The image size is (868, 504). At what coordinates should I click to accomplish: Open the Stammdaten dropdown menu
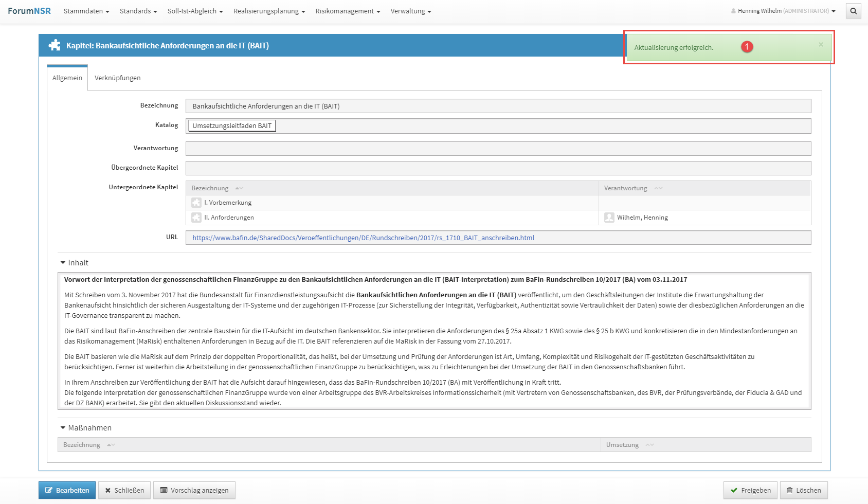point(86,11)
